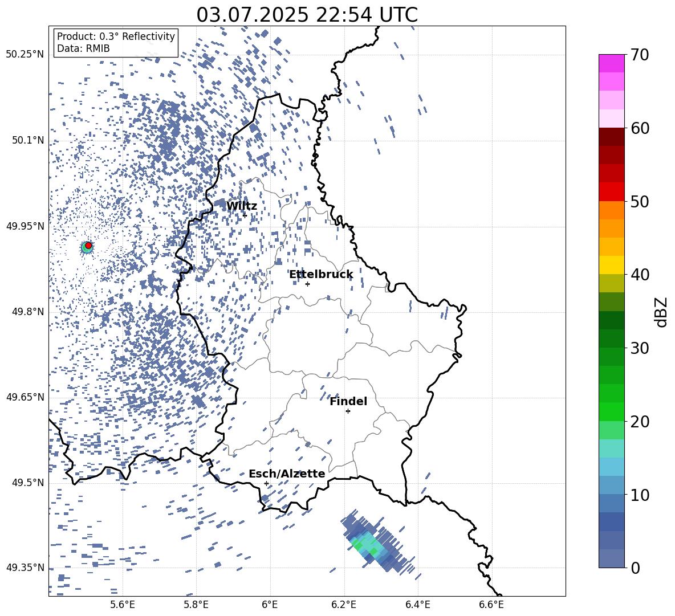Click the Ettelbruck station cross marker
This screenshot has width=675, height=616.
click(307, 284)
